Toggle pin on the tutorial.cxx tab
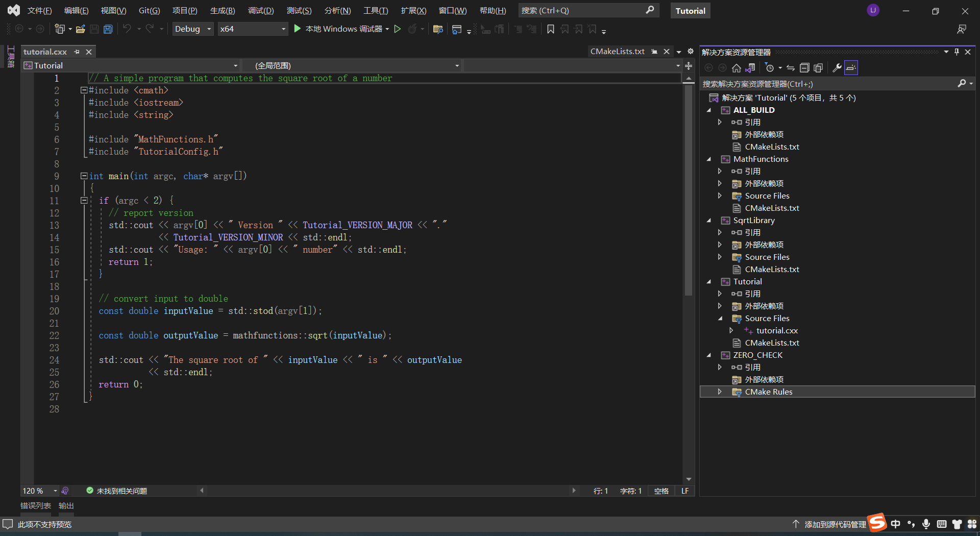Screen dimensions: 980x536 [x=77, y=52]
